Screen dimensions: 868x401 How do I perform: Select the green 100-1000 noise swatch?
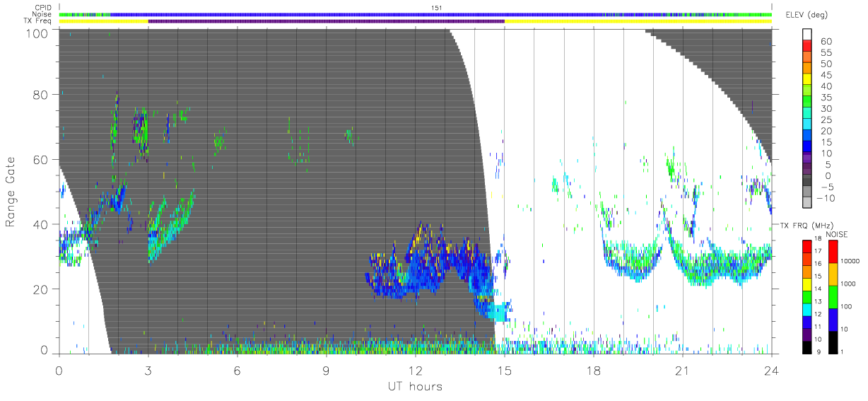pos(834,296)
